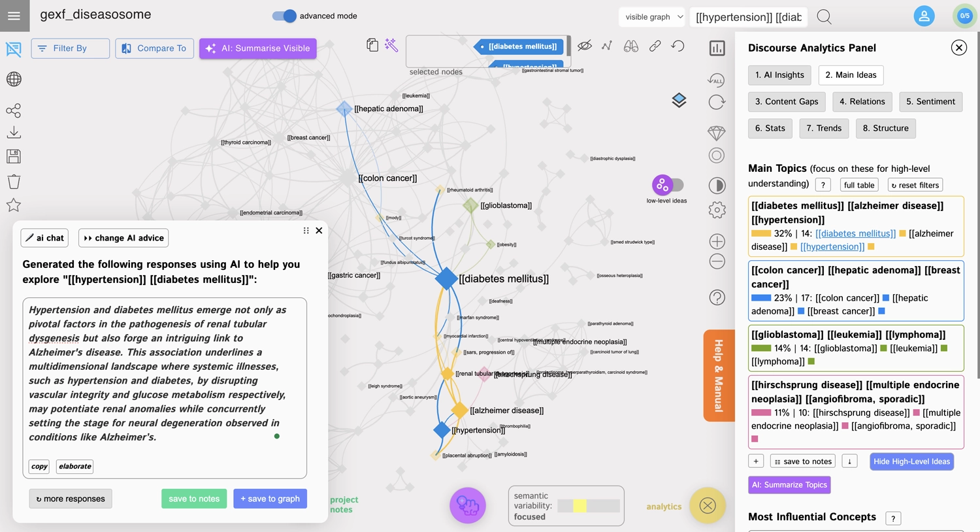Image resolution: width=980 pixels, height=532 pixels.
Task: Click the reset ALL circular arrow icon
Action: 717,80
